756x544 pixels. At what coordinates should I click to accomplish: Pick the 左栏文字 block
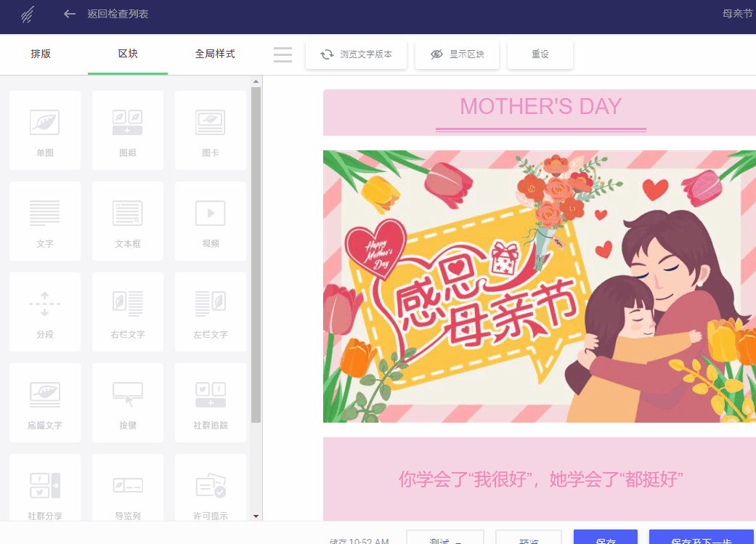click(210, 312)
